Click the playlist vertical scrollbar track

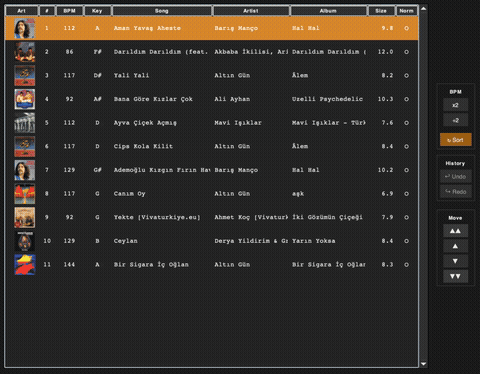[423, 186]
